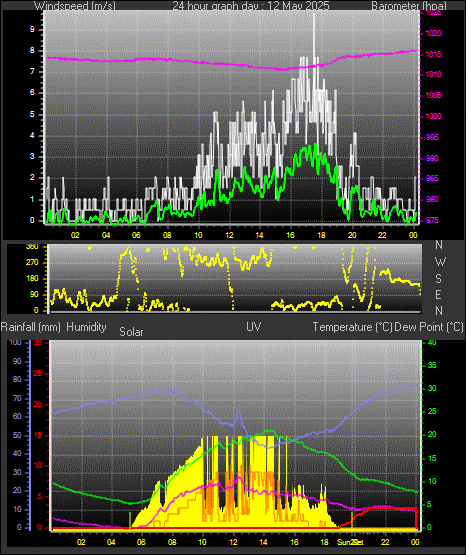Select the Rainfall (mm) label

[30, 327]
